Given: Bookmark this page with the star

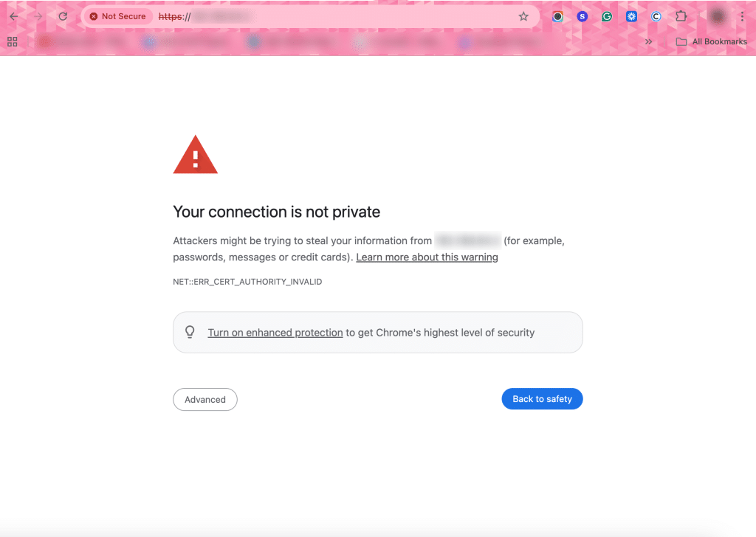Looking at the screenshot, I should [523, 16].
